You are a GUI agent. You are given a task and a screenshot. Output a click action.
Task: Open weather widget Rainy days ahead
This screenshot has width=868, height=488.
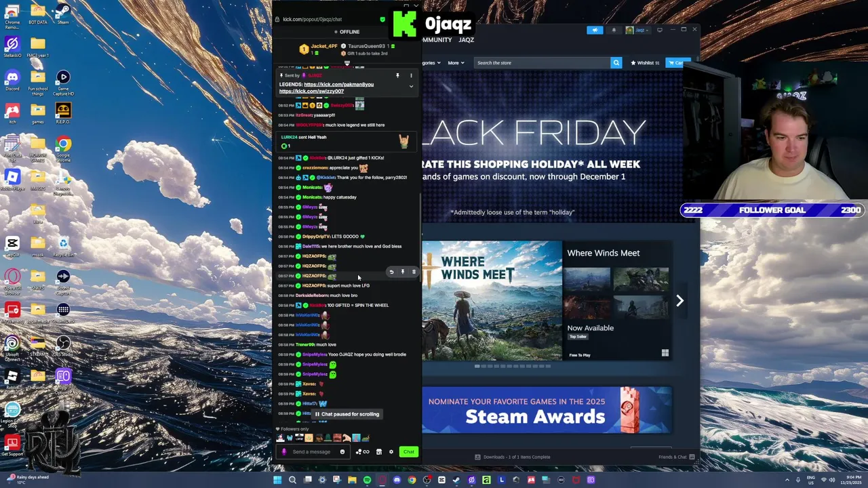point(27,479)
